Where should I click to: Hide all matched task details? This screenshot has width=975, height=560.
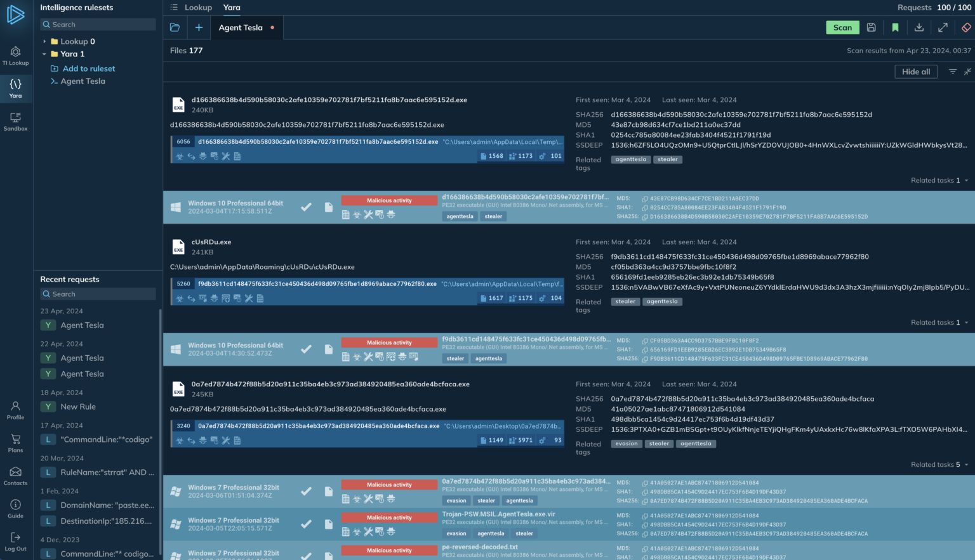pos(915,71)
